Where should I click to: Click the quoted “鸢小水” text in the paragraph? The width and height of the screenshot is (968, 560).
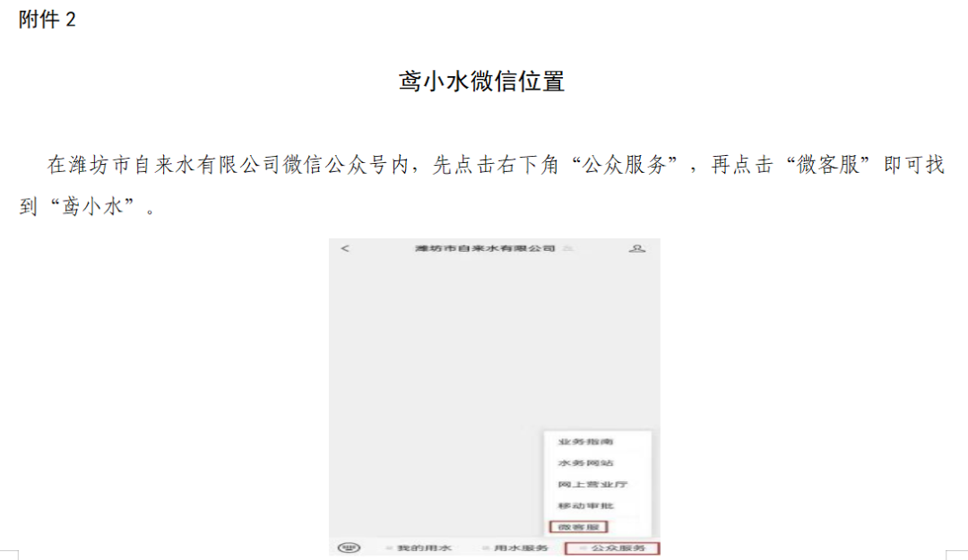pos(92,206)
